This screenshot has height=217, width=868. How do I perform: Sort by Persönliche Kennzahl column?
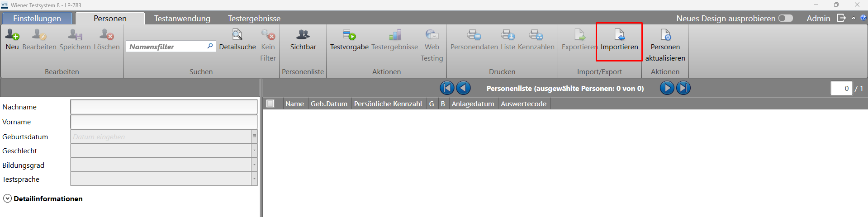(x=388, y=104)
